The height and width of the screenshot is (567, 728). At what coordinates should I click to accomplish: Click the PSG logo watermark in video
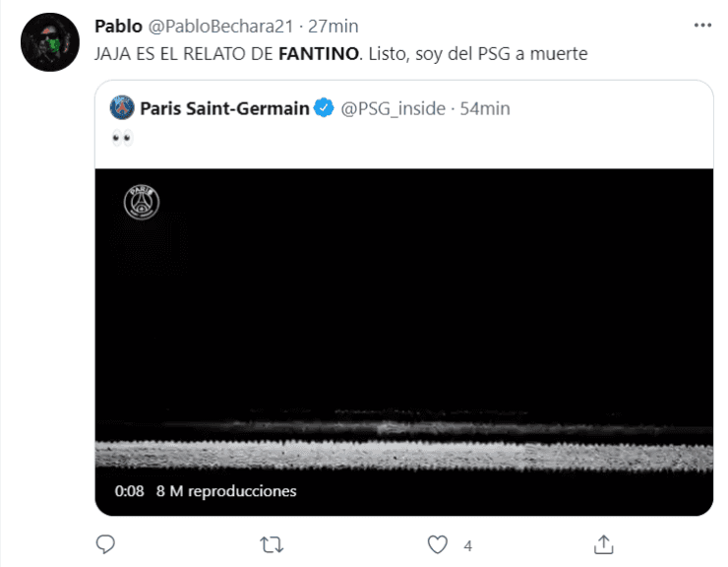coord(142,203)
